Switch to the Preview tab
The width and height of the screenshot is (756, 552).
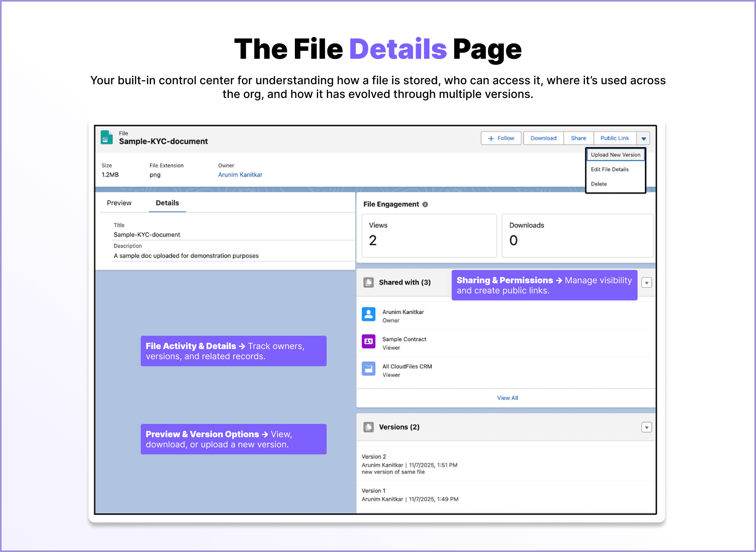point(119,203)
